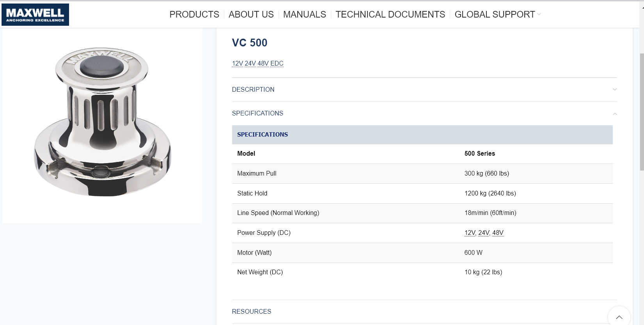
Task: Click the scroll-to-top arrow button
Action: click(619, 316)
